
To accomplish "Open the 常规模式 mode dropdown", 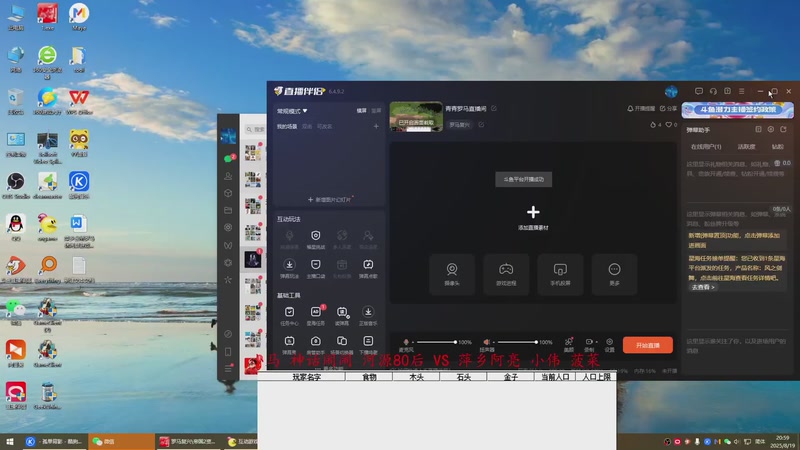I will click(292, 111).
